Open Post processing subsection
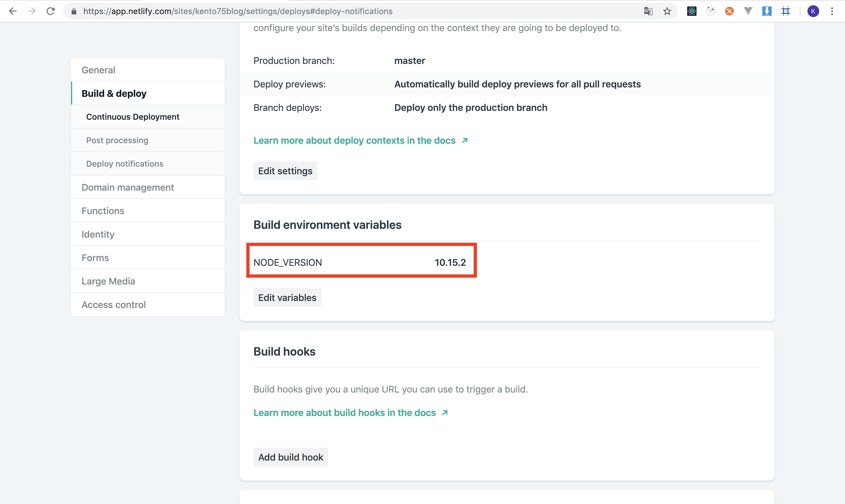The width and height of the screenshot is (845, 504). pos(117,140)
